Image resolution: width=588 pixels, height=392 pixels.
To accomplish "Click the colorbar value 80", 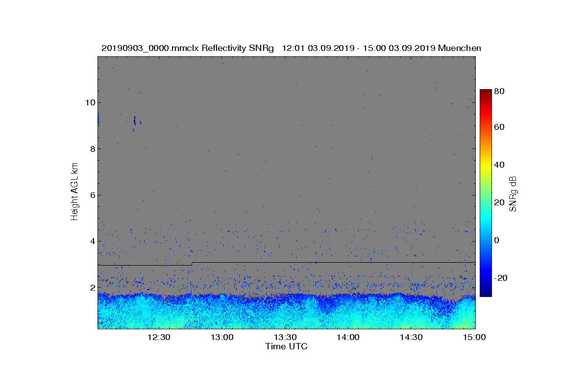I will [x=500, y=91].
